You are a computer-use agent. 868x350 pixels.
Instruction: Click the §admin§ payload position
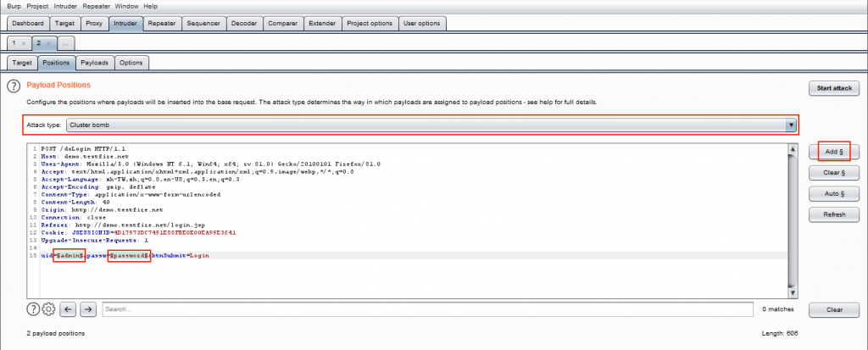(x=70, y=256)
